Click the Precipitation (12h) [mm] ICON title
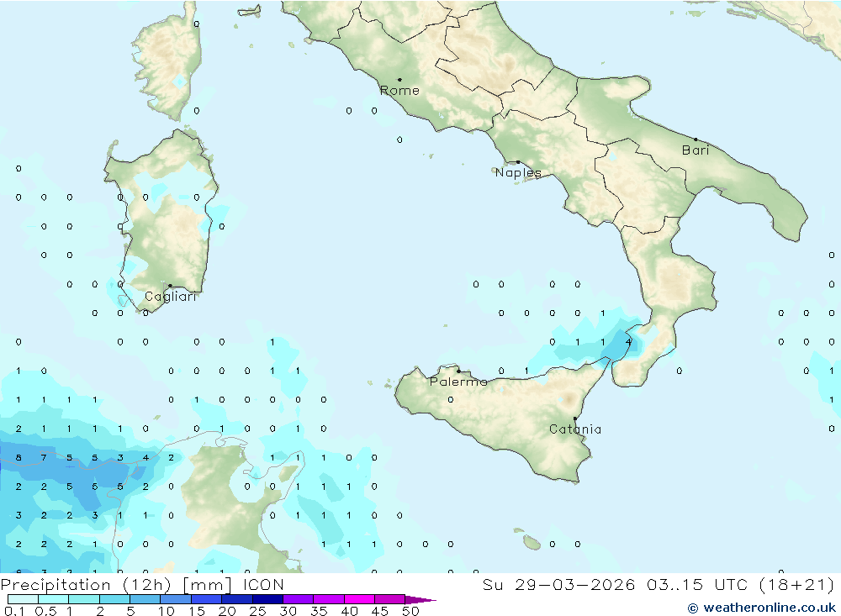The width and height of the screenshot is (841, 616). click(142, 584)
